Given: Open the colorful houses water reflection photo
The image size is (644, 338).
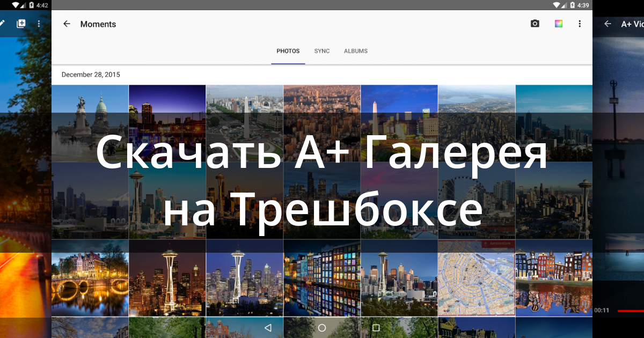Looking at the screenshot, I should tap(554, 278).
